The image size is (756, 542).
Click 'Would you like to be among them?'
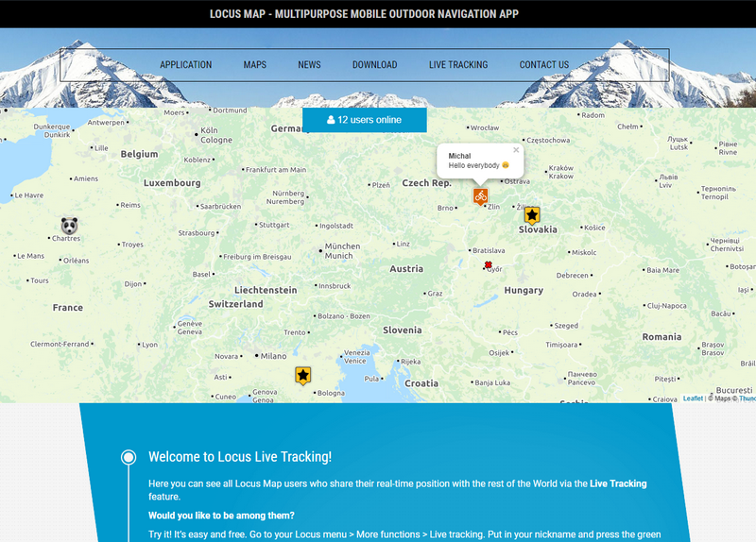point(221,516)
